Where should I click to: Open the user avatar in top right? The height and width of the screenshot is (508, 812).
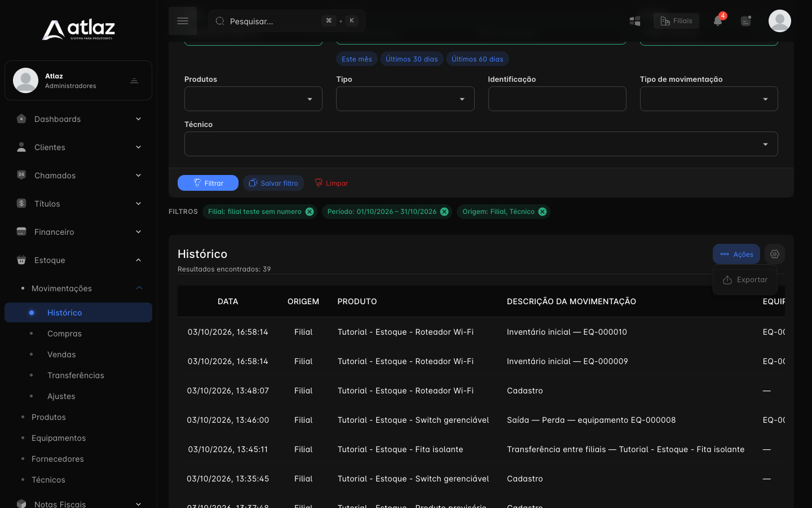point(780,21)
